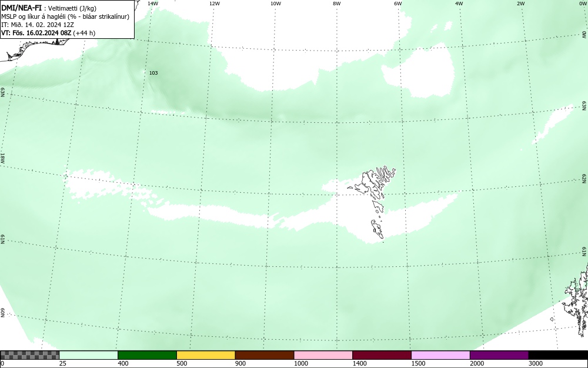Click the dark green 400 legend swatch
This screenshot has height=368, width=588.
[147, 355]
